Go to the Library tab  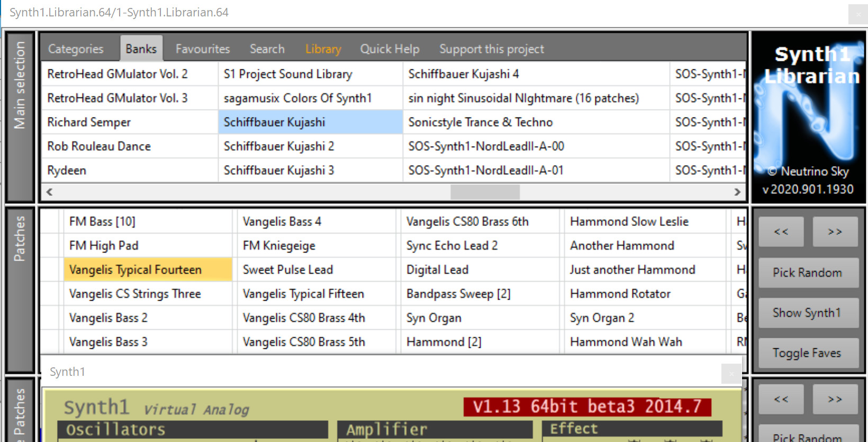[323, 49]
